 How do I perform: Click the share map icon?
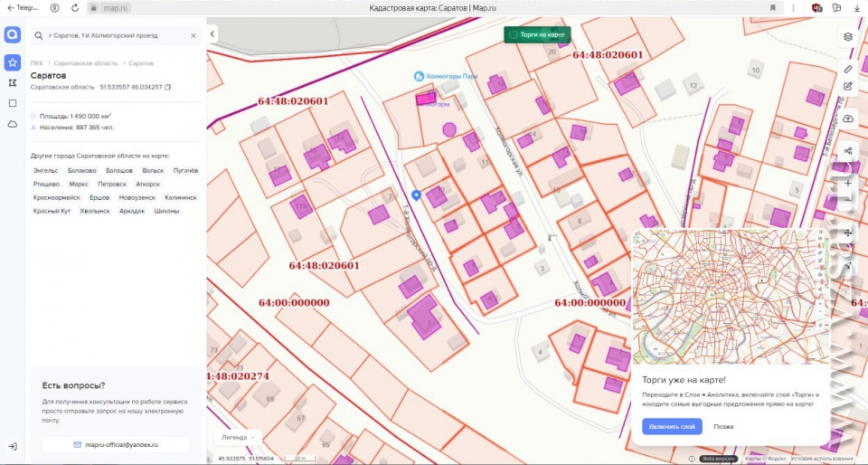[x=847, y=151]
